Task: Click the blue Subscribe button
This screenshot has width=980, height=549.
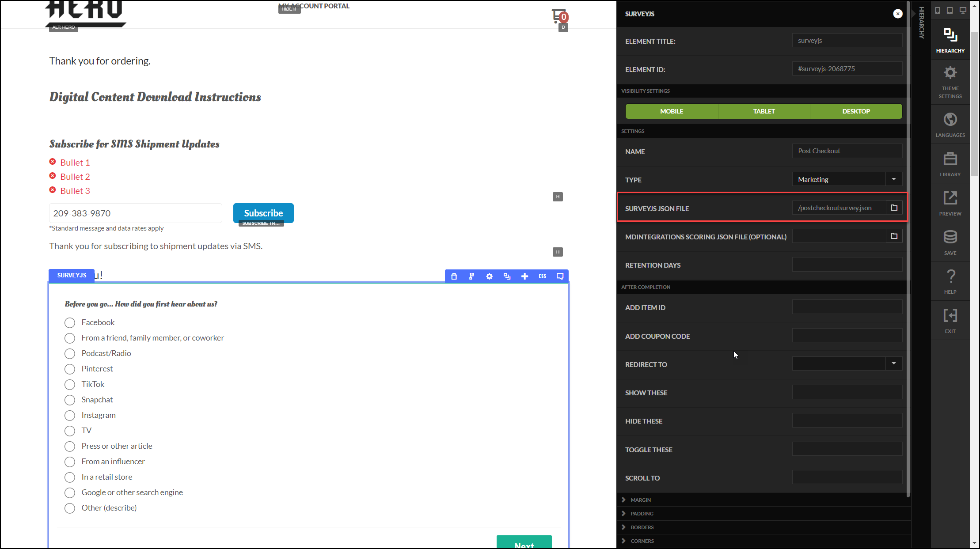Action: (x=263, y=213)
